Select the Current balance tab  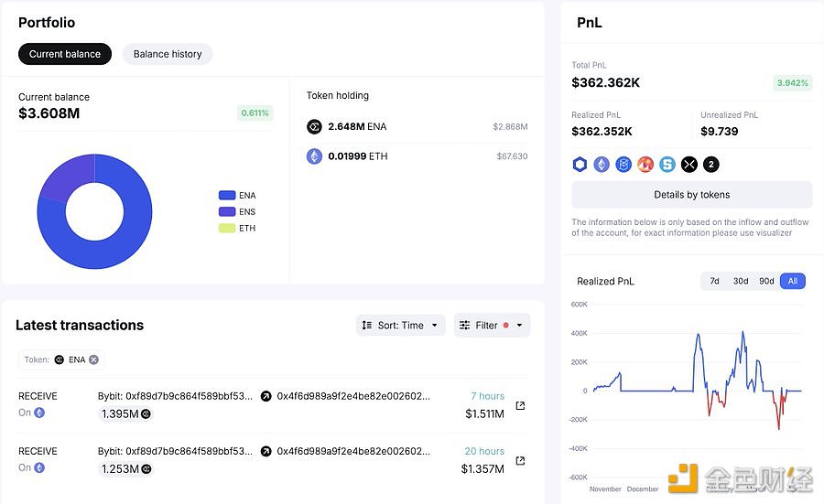point(65,54)
